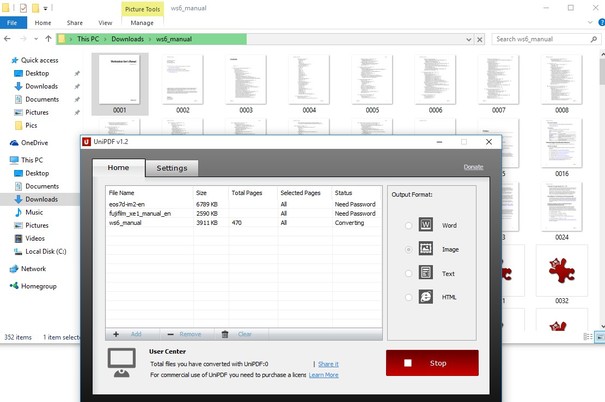Expand the Explorer ribbon chevron

click(x=590, y=23)
